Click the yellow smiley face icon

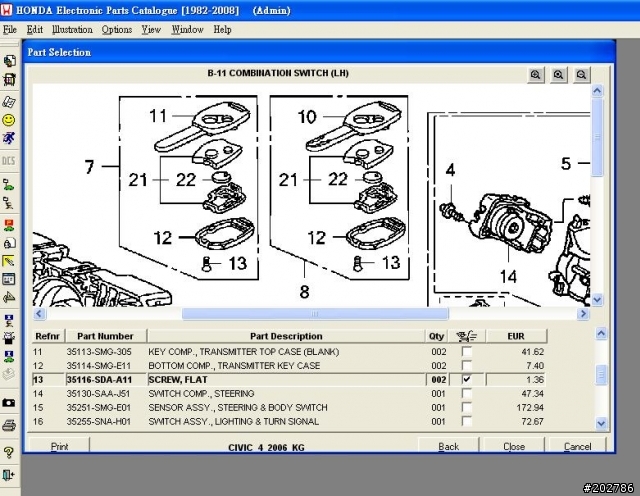coord(9,120)
